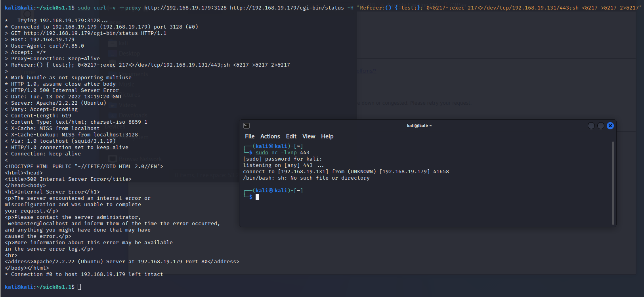Minimize the kali@kali terminal window

(591, 126)
